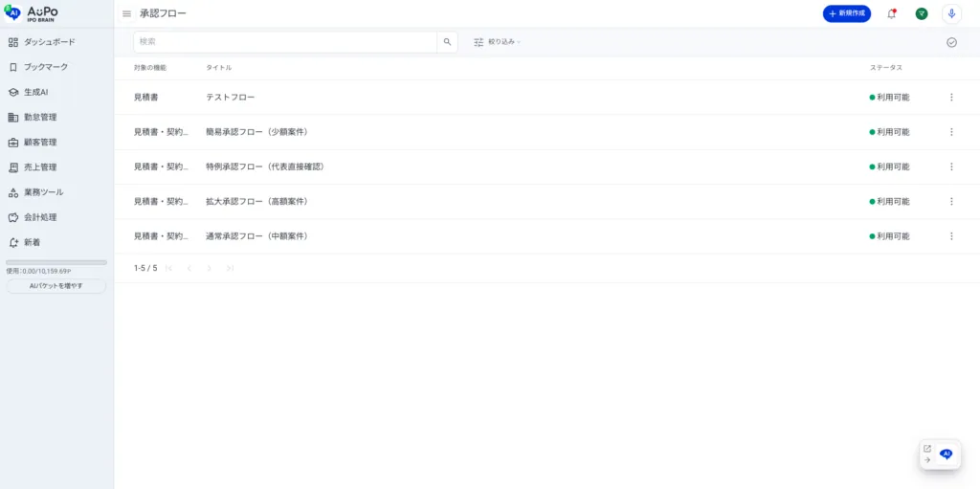This screenshot has width=980, height=489.
Task: Open more options for 特例承認フロー row
Action: [x=952, y=167]
